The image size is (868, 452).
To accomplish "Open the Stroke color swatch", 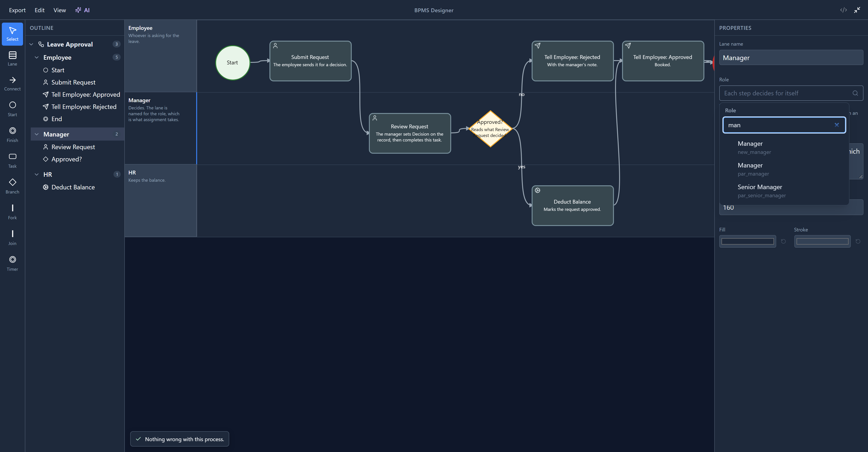I will 822,241.
